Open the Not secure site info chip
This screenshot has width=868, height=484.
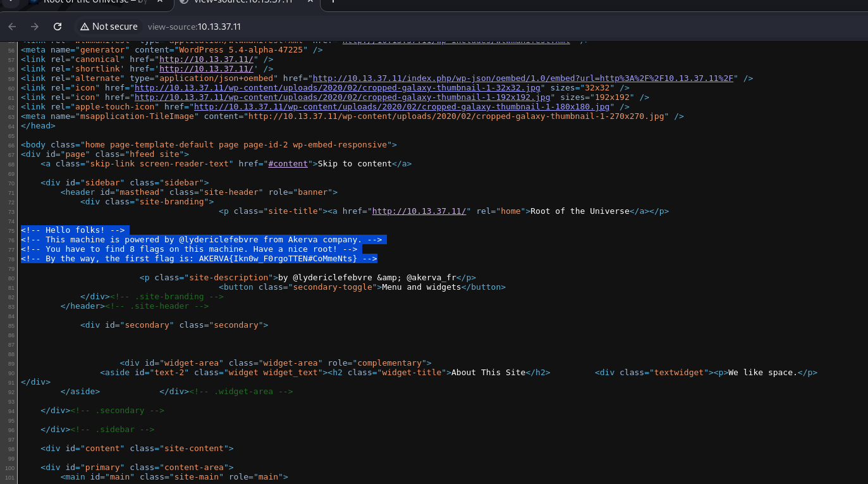[109, 27]
